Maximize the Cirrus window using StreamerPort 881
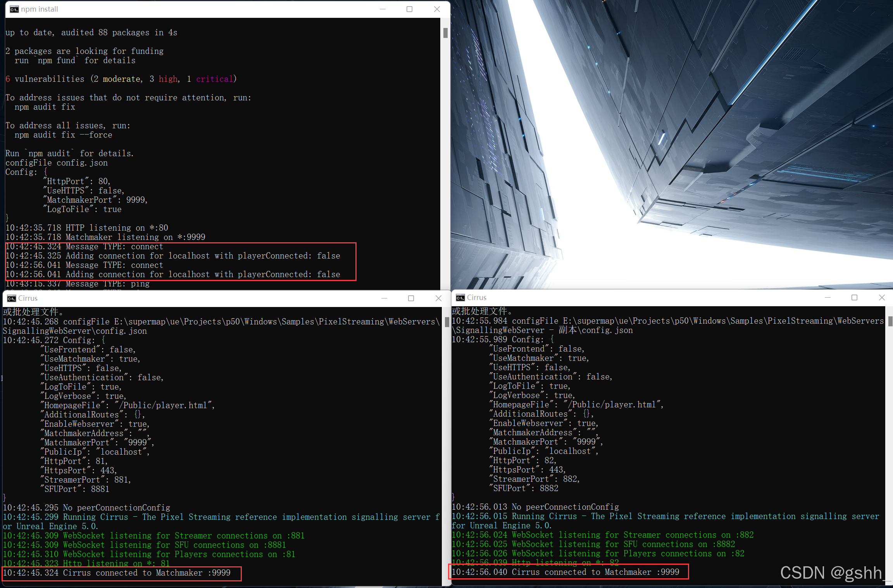Screen dimensions: 893x588 tap(411, 298)
